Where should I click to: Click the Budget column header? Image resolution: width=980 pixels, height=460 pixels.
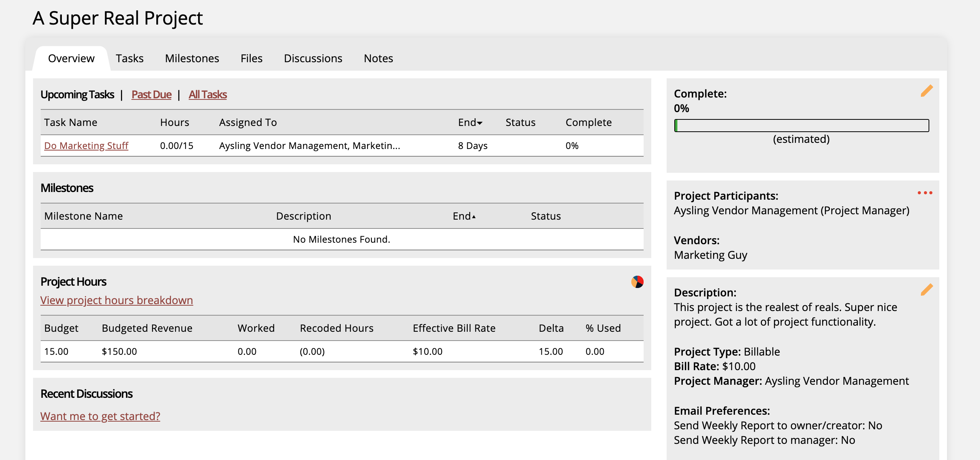point(61,328)
